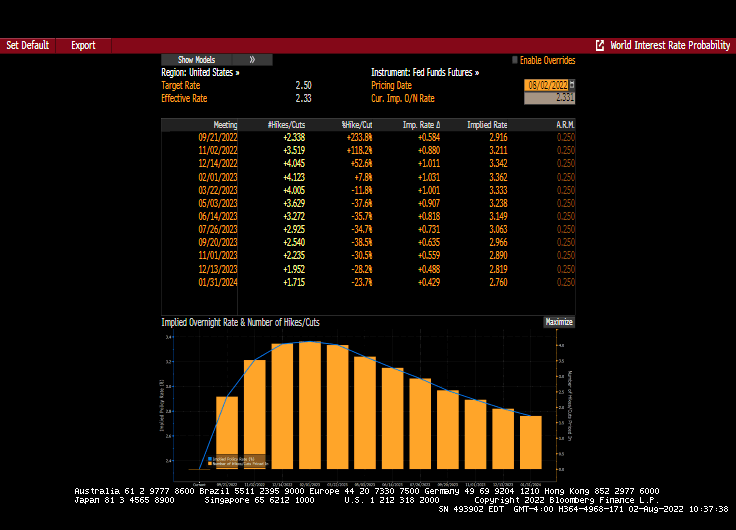736x530 pixels.
Task: Open the Set Default menu
Action: tap(27, 46)
